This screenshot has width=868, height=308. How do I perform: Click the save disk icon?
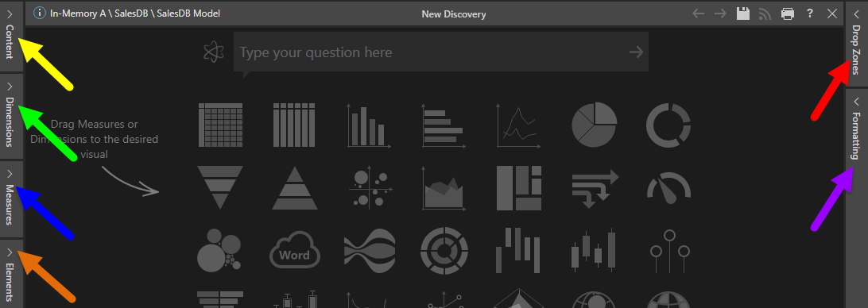(743, 13)
